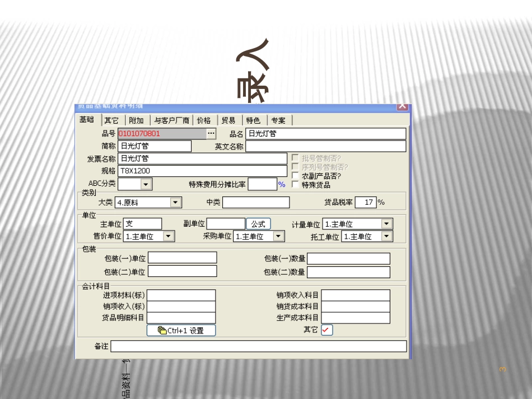Click the 品名 input field
532x399 pixels.
326,134
